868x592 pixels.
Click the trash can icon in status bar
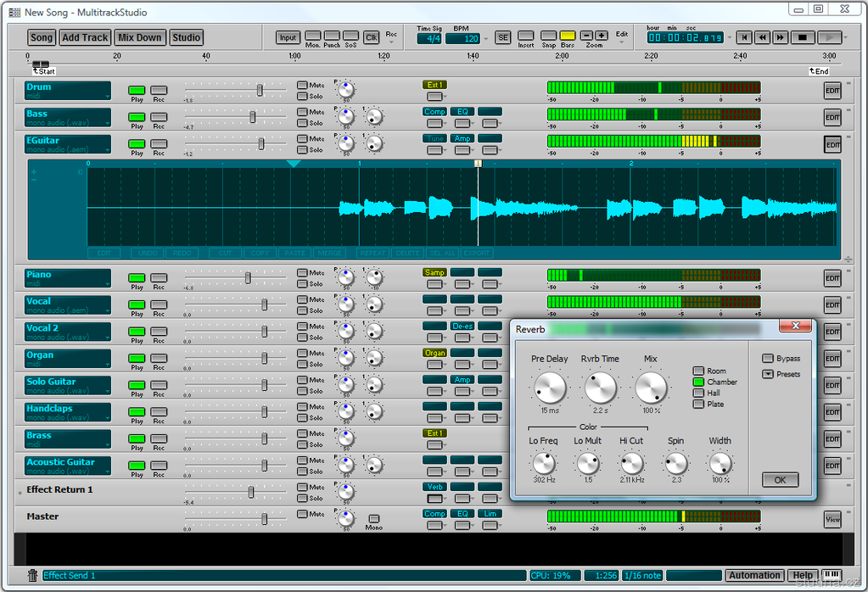32,576
